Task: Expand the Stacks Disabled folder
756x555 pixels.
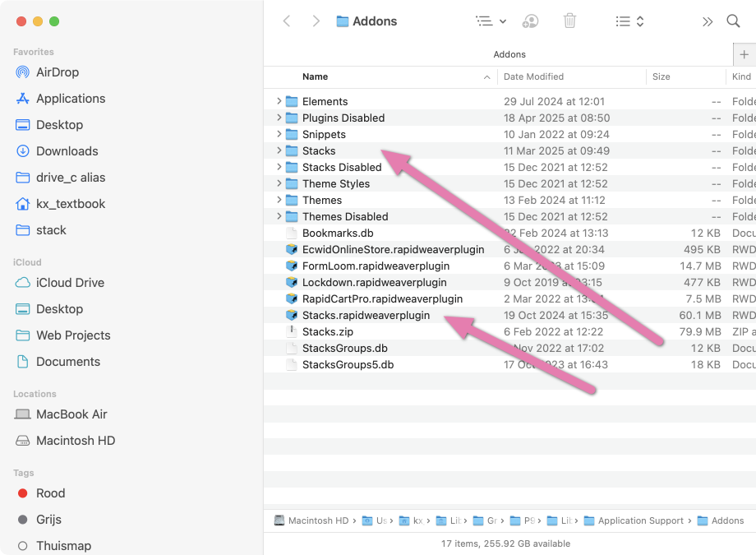Action: 279,166
